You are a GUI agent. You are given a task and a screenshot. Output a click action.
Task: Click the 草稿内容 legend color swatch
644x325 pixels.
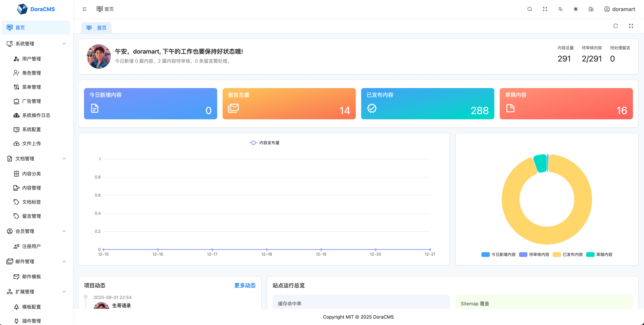(590, 254)
